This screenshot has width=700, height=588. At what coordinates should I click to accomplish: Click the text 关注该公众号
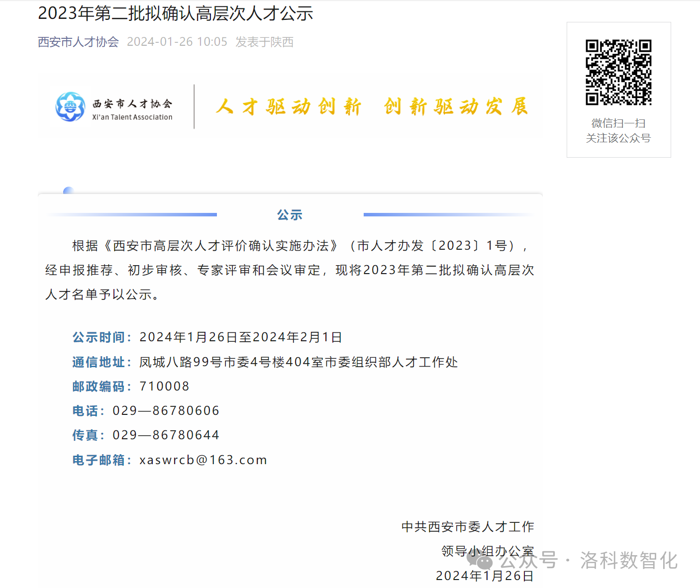click(618, 138)
